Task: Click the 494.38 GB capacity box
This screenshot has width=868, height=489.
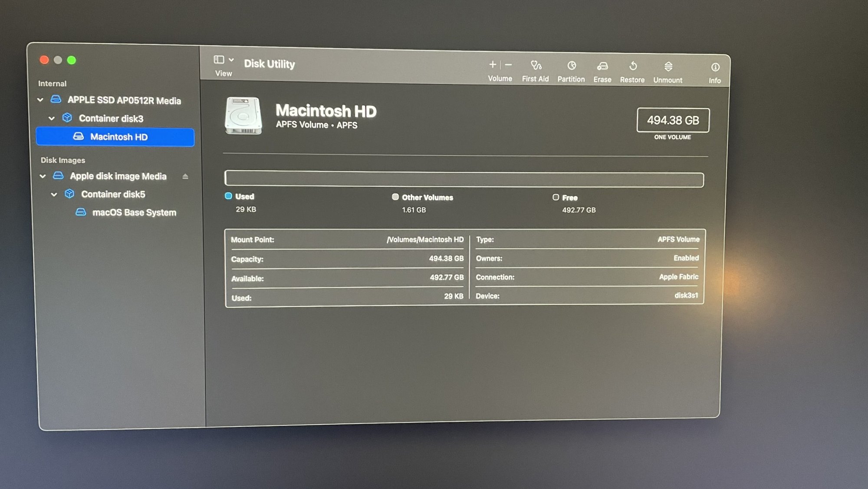Action: [x=673, y=120]
